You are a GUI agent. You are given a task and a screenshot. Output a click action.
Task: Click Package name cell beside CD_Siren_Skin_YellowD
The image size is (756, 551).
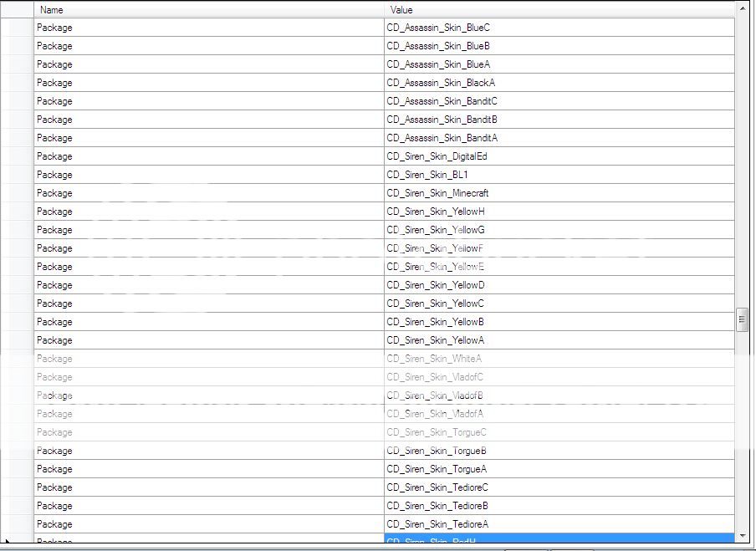coord(209,285)
